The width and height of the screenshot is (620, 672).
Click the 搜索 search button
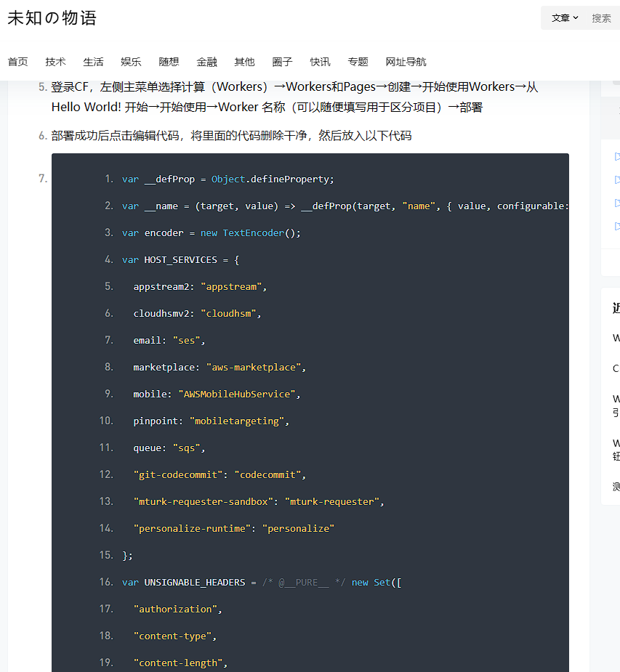pos(601,17)
